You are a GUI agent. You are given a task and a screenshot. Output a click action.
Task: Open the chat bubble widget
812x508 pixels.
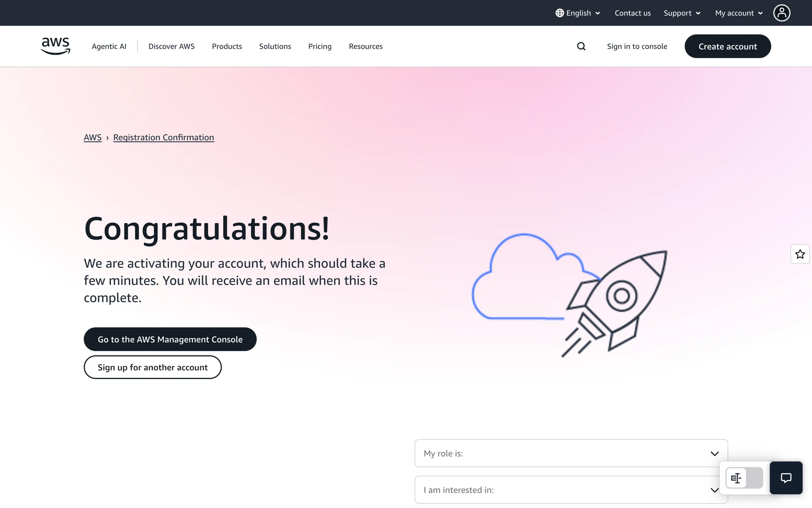pos(786,478)
